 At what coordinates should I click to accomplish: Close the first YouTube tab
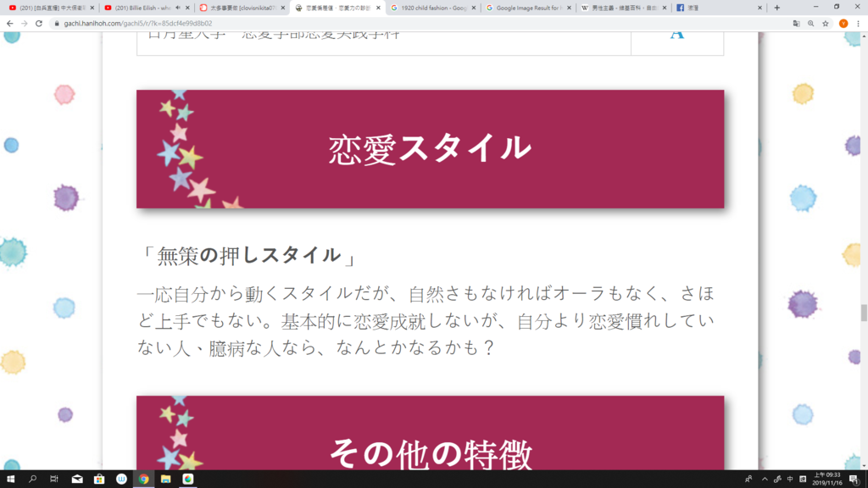(92, 8)
